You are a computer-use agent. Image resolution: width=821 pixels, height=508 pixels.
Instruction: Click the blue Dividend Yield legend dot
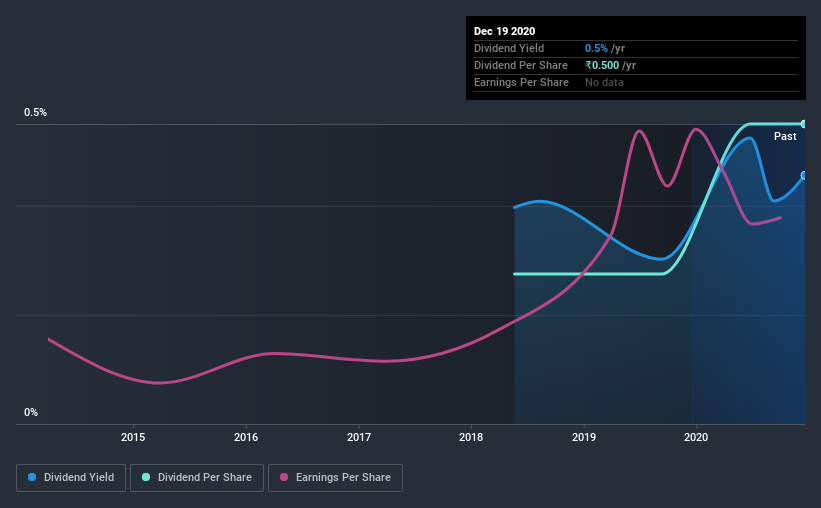coord(32,477)
